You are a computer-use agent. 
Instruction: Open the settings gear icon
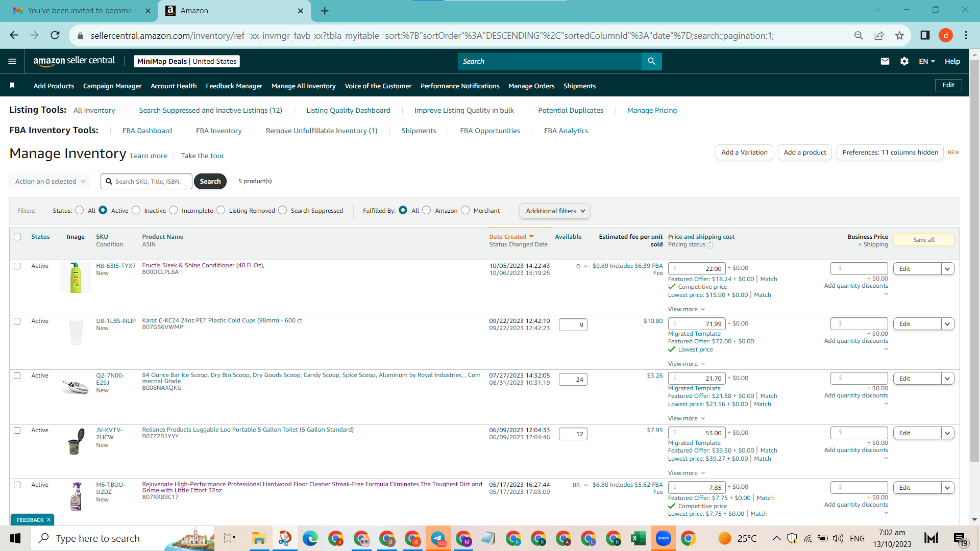click(x=904, y=61)
